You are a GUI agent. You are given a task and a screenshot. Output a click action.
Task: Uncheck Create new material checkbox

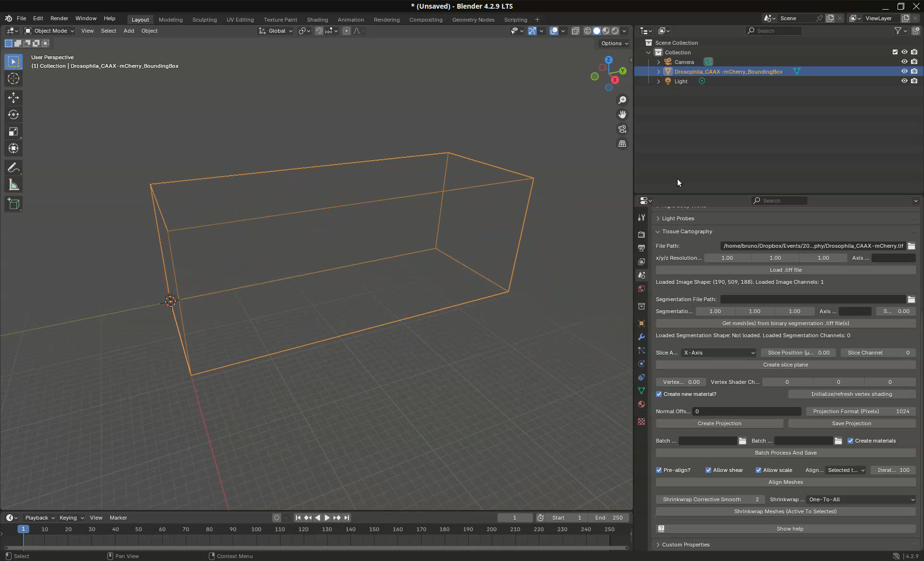tap(659, 394)
